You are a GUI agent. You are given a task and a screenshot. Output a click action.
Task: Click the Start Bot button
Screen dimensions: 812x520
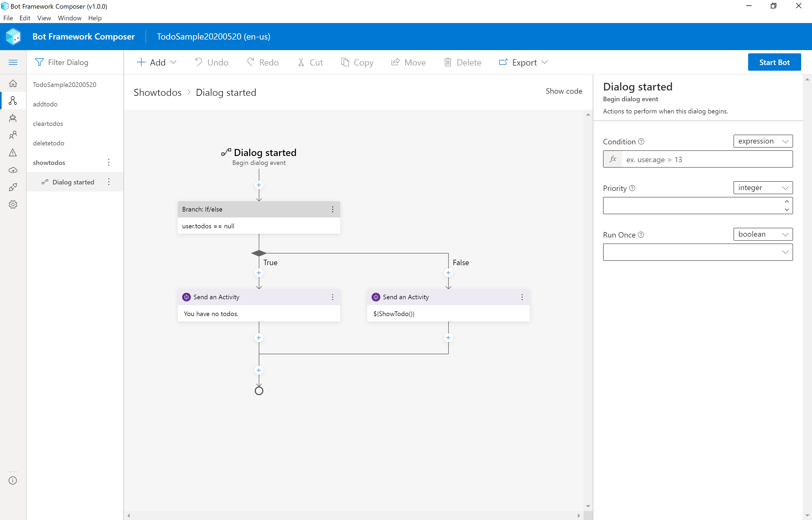[774, 63]
